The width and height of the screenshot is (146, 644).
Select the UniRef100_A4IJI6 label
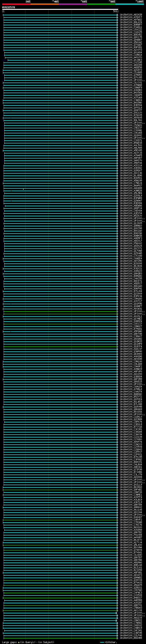point(131,610)
